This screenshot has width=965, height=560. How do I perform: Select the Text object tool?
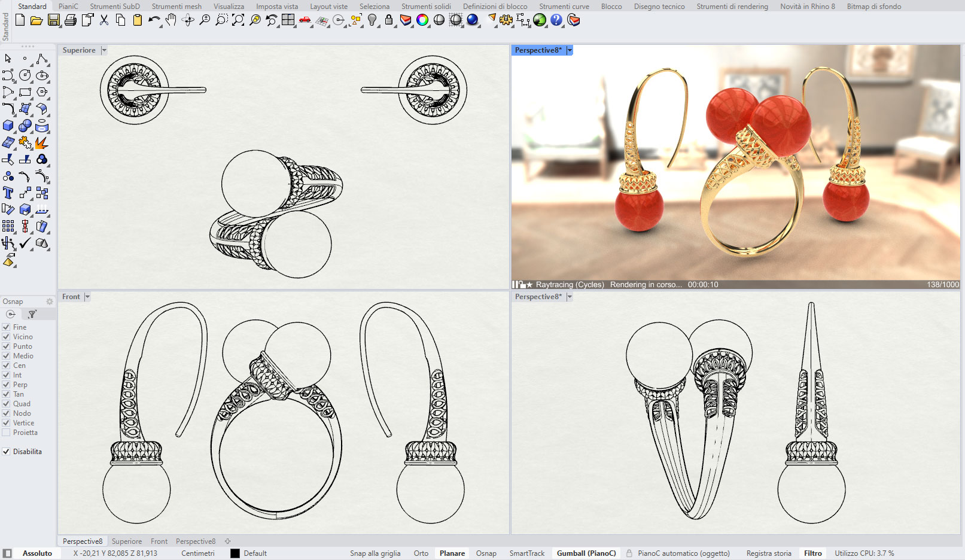(x=8, y=193)
